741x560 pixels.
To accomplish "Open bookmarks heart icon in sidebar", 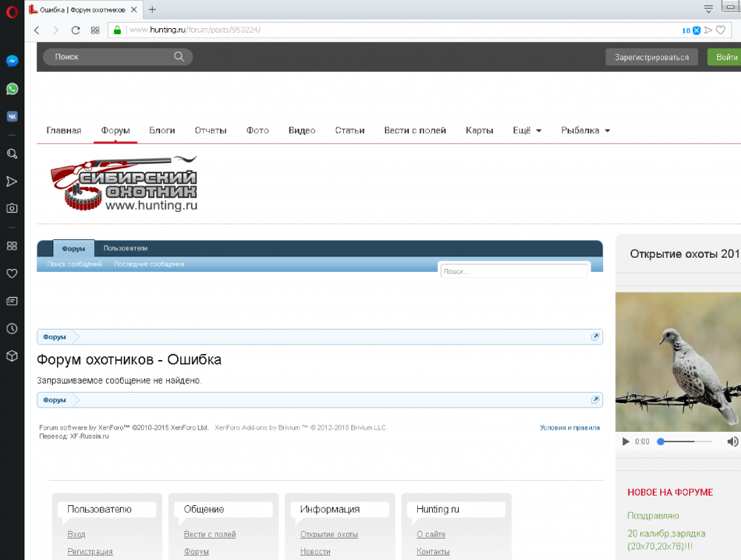I will 12,273.
